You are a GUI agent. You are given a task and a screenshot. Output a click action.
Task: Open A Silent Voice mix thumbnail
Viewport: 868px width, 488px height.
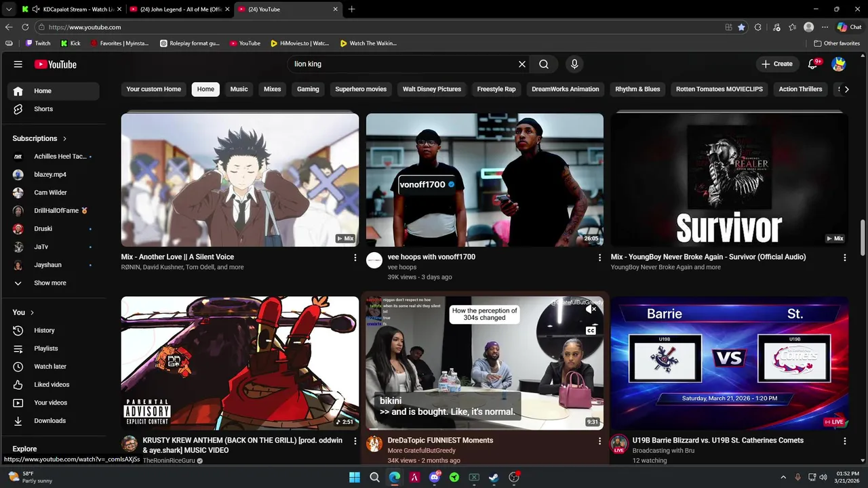point(240,180)
